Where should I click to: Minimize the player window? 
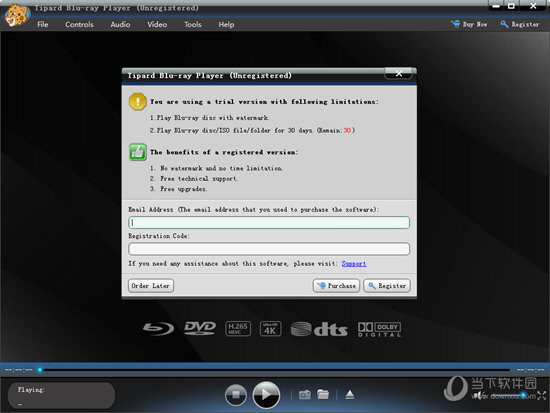pyautogui.click(x=496, y=6)
